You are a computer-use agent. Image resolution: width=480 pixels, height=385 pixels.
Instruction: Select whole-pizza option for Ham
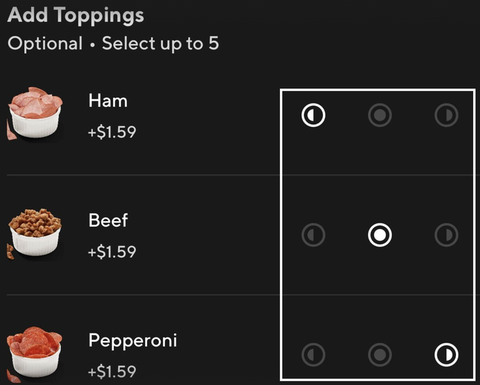pyautogui.click(x=380, y=115)
